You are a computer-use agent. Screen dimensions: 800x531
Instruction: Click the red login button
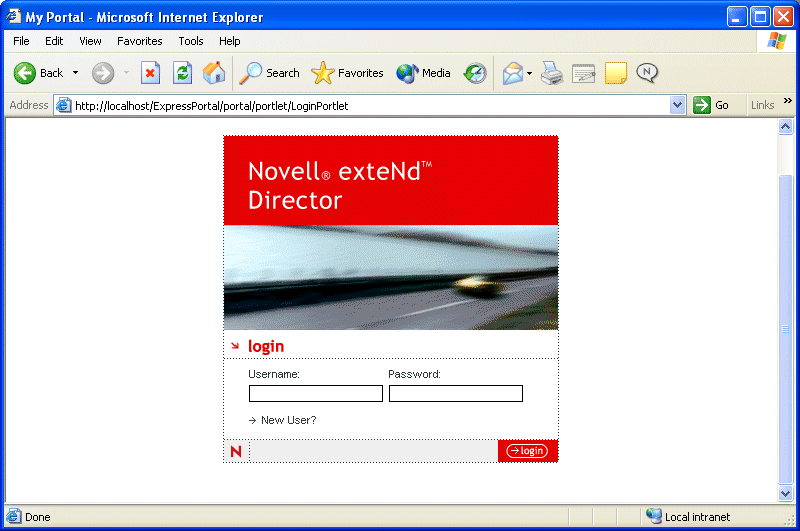pyautogui.click(x=527, y=451)
